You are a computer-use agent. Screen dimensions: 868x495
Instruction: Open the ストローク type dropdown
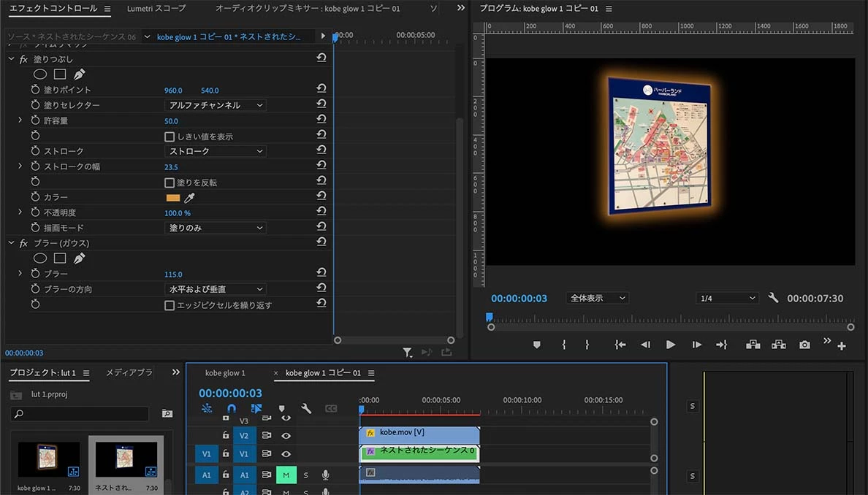pos(216,151)
